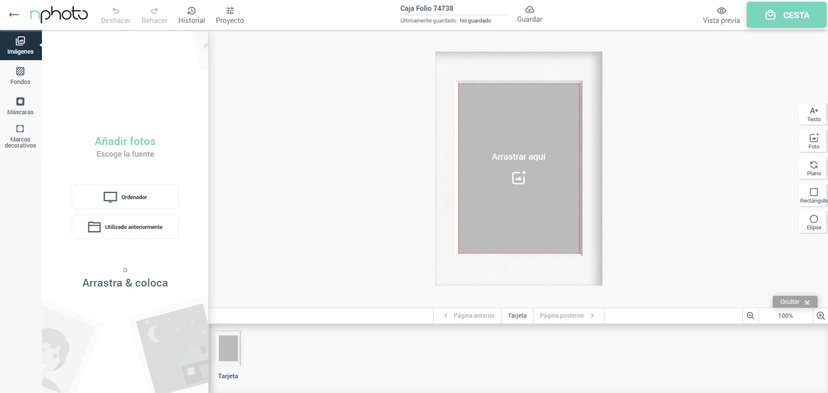The width and height of the screenshot is (828, 393).
Task: Go to Página anterior
Action: [x=469, y=315]
